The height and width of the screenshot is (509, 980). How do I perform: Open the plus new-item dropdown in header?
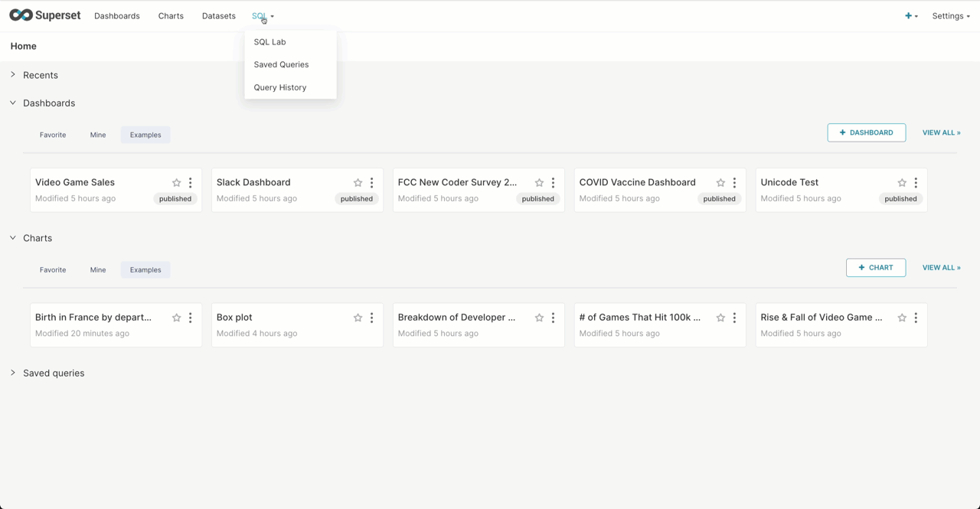[910, 16]
